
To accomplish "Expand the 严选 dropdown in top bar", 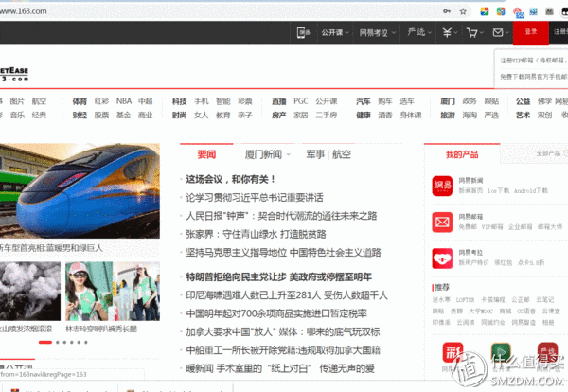I will pyautogui.click(x=419, y=32).
